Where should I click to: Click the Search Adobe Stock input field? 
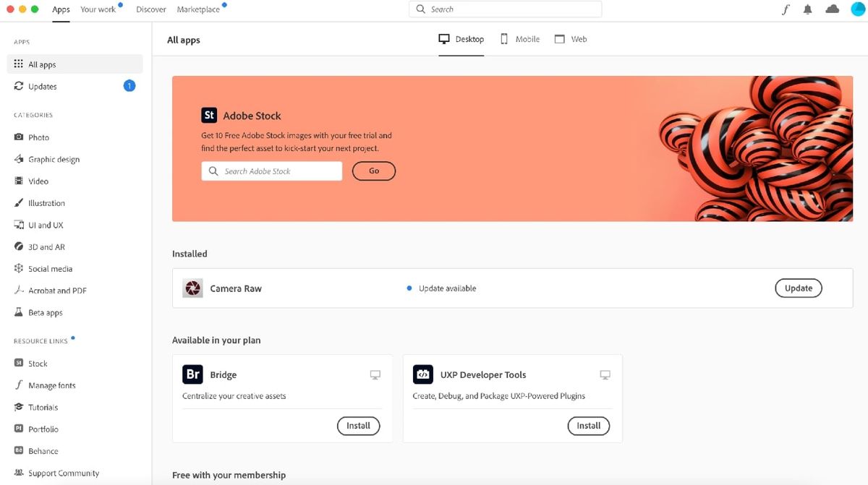(x=271, y=171)
